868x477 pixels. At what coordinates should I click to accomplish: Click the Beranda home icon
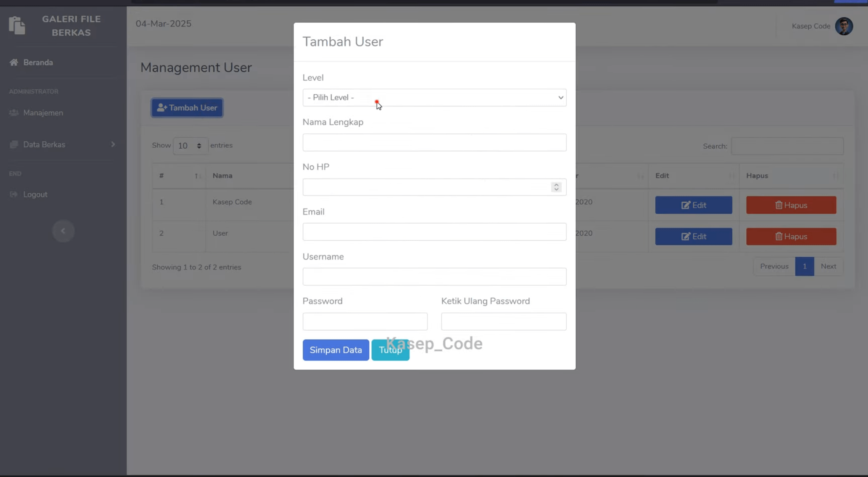pyautogui.click(x=14, y=62)
